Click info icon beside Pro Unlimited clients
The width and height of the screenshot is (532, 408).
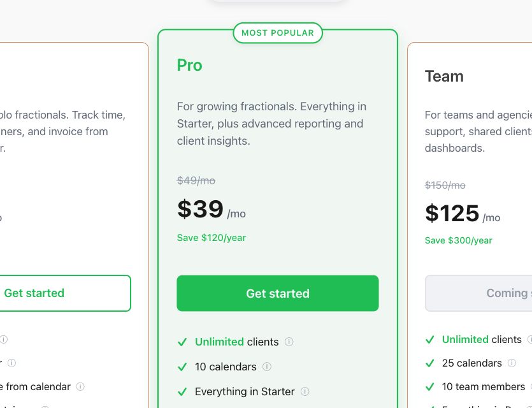(x=289, y=342)
